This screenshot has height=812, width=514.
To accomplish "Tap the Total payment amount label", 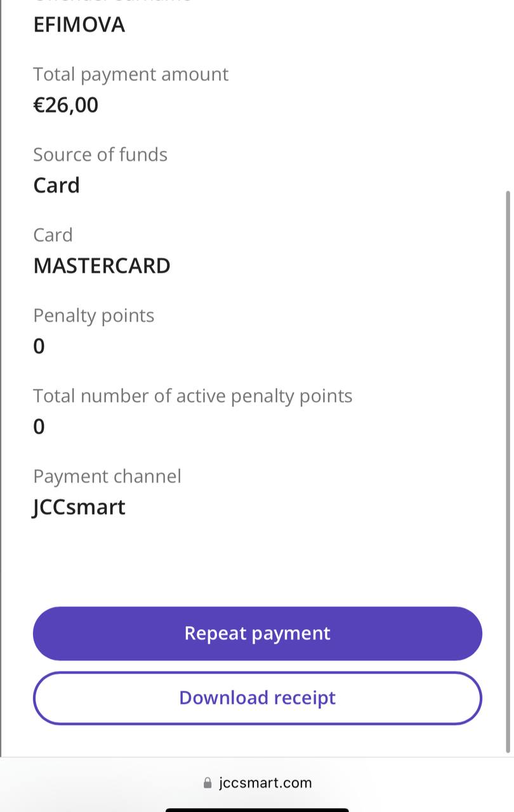I will 131,74.
